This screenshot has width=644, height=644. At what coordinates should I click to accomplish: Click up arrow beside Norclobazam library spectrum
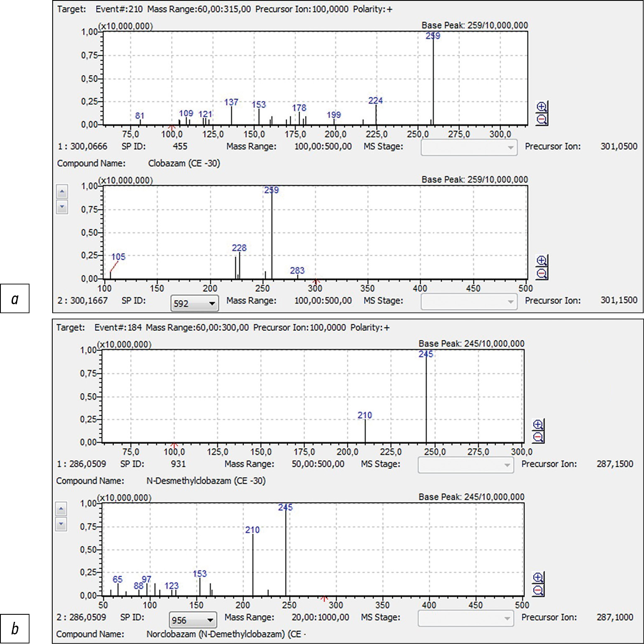coord(61,509)
